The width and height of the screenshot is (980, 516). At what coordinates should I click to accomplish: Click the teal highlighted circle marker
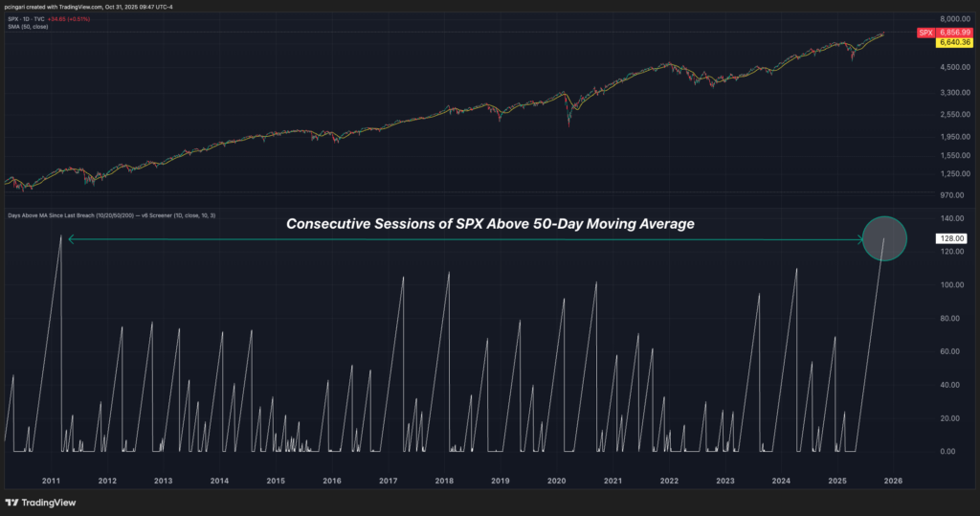[x=884, y=239]
